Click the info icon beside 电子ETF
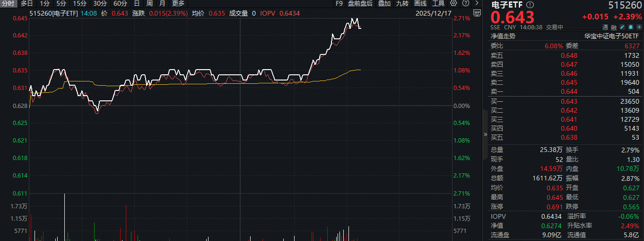The width and height of the screenshot is (644, 241). pos(529,5)
